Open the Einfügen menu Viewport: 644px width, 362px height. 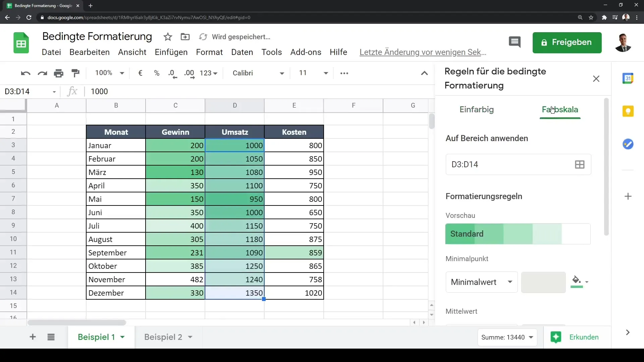[171, 52]
